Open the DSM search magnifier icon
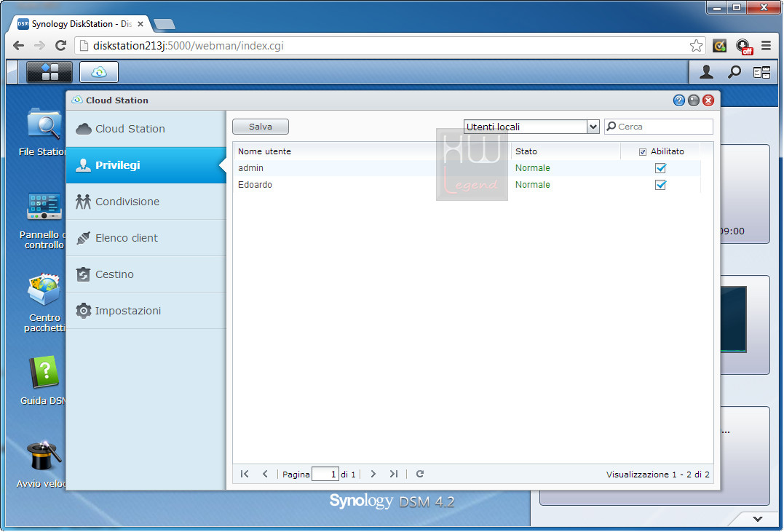Image resolution: width=784 pixels, height=532 pixels. point(734,72)
